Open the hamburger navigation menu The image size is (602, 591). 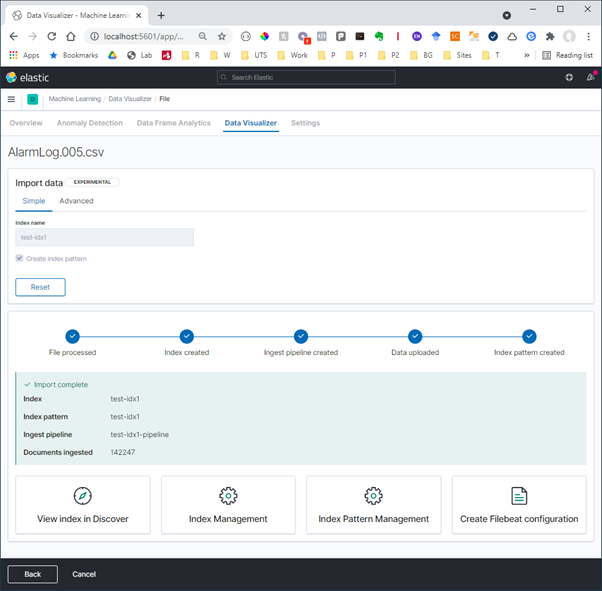12,99
